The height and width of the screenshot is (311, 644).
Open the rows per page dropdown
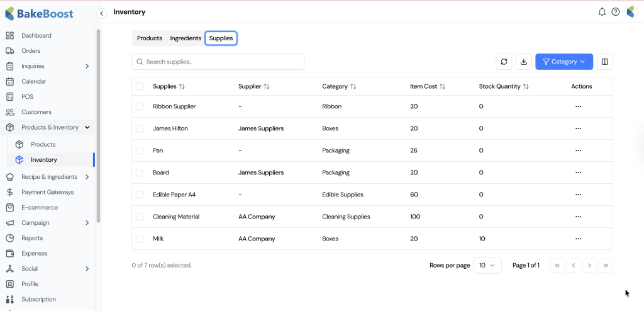[486, 266]
